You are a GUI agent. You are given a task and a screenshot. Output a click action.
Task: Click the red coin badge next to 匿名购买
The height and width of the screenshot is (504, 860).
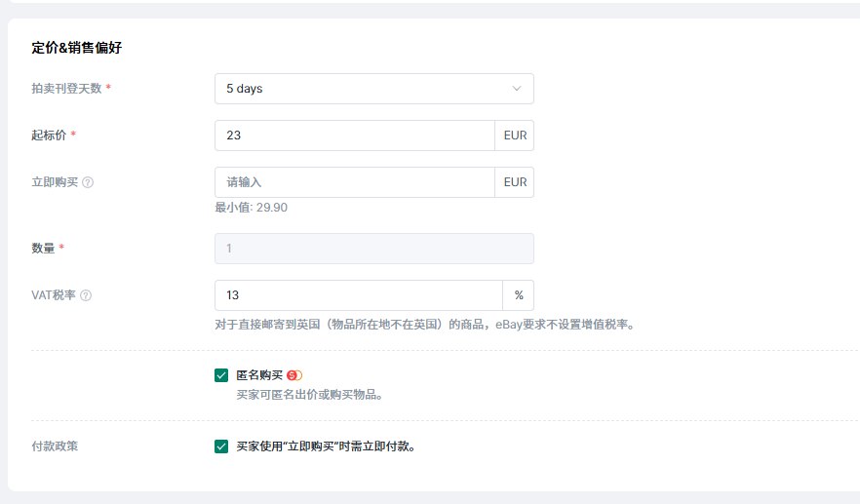tap(294, 375)
